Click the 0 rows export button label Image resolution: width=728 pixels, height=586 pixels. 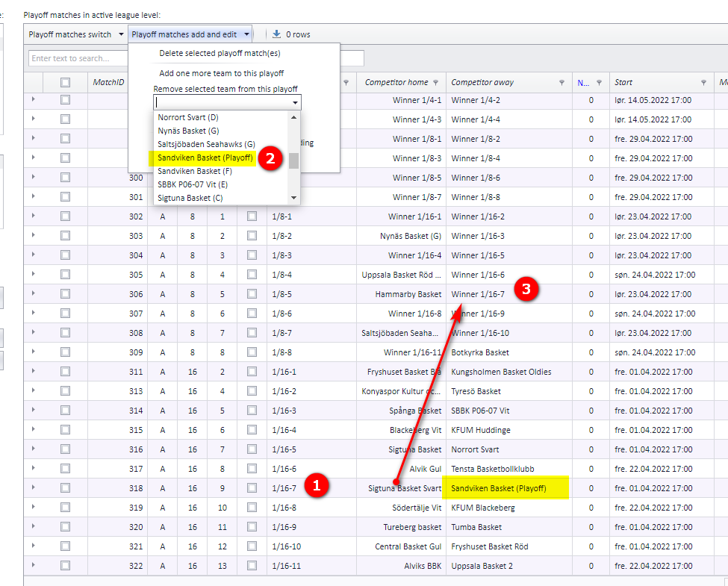pos(298,34)
